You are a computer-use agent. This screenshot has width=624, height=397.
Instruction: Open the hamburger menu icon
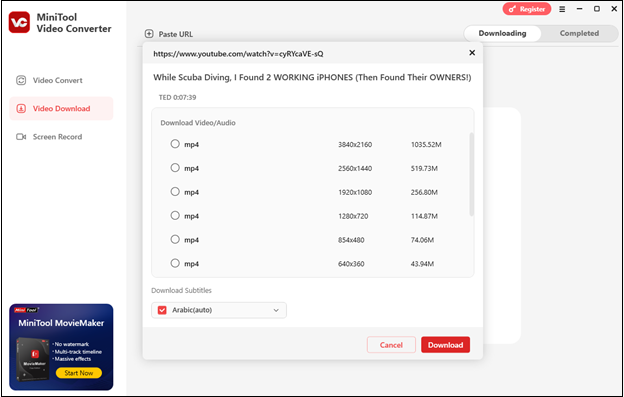point(562,9)
